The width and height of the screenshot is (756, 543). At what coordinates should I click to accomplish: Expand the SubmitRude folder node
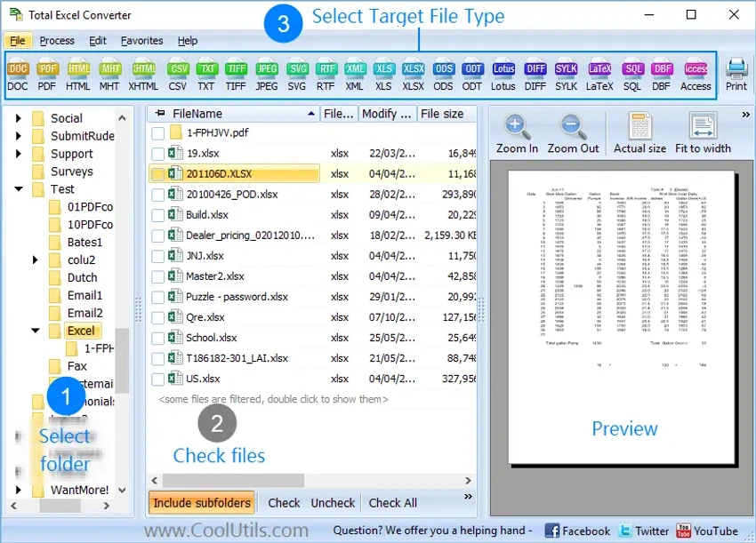pyautogui.click(x=19, y=136)
